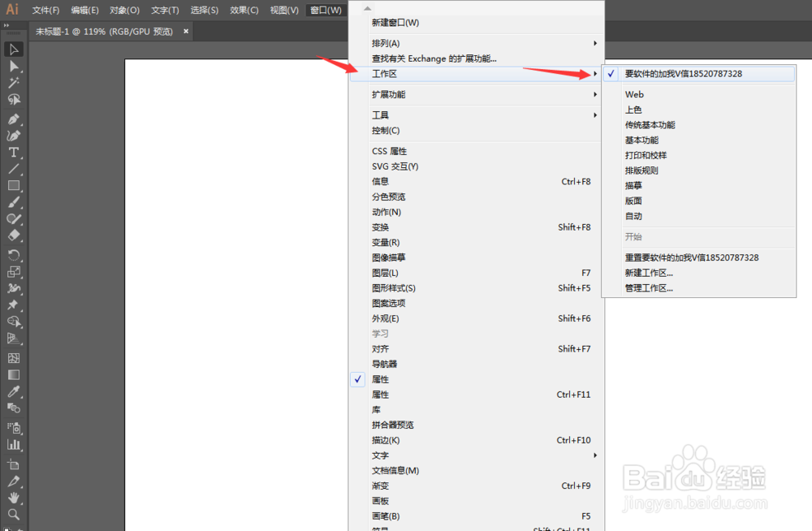
Task: Open the 效果(C) menu
Action: pos(244,11)
